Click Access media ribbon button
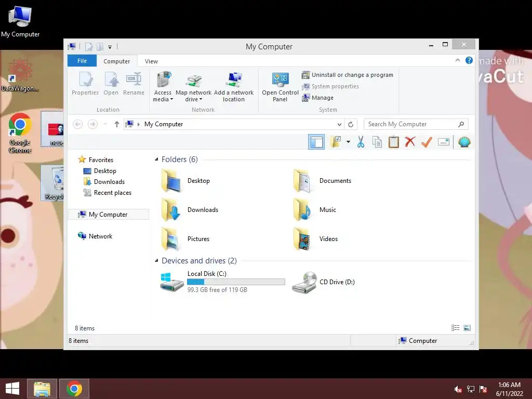 [163, 87]
